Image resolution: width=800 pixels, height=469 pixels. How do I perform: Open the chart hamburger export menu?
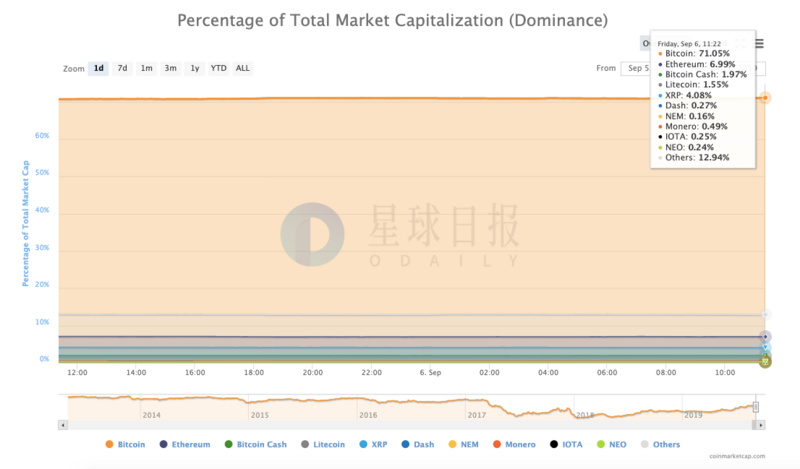(x=759, y=44)
